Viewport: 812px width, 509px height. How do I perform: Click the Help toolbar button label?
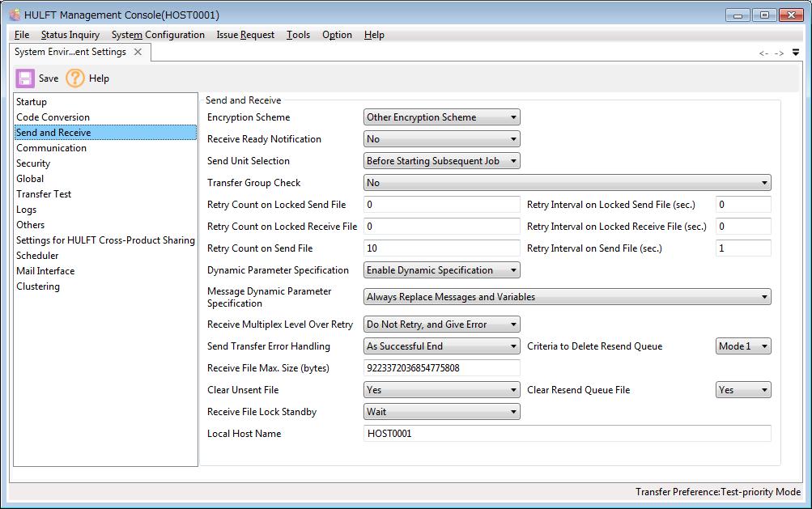point(99,78)
